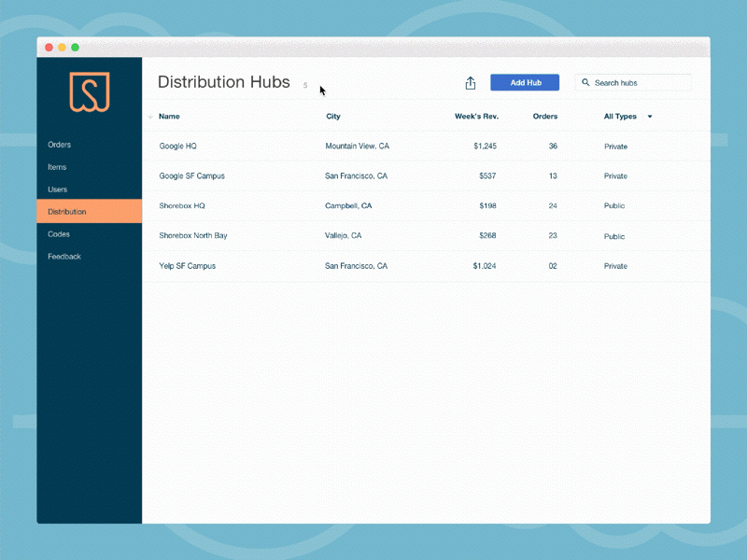Select Distribution in the sidebar
Image resolution: width=747 pixels, height=560 pixels.
tap(89, 211)
